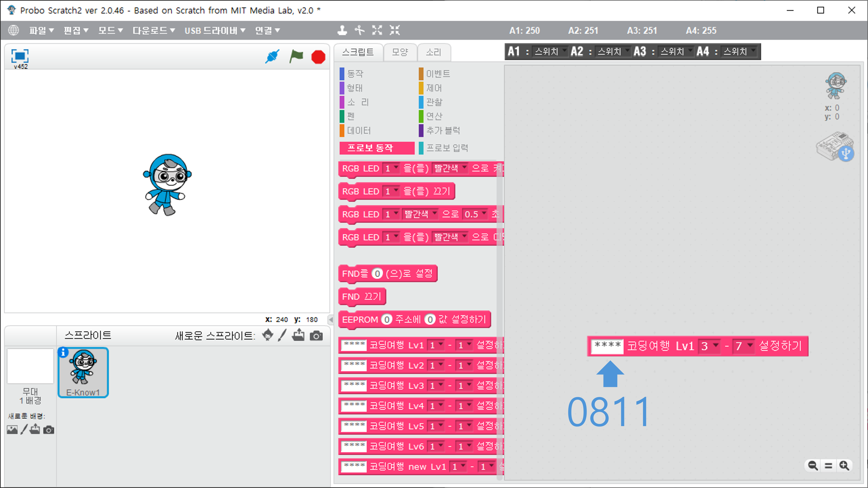
Task: Click the shrink sprite icon
Action: coord(395,30)
